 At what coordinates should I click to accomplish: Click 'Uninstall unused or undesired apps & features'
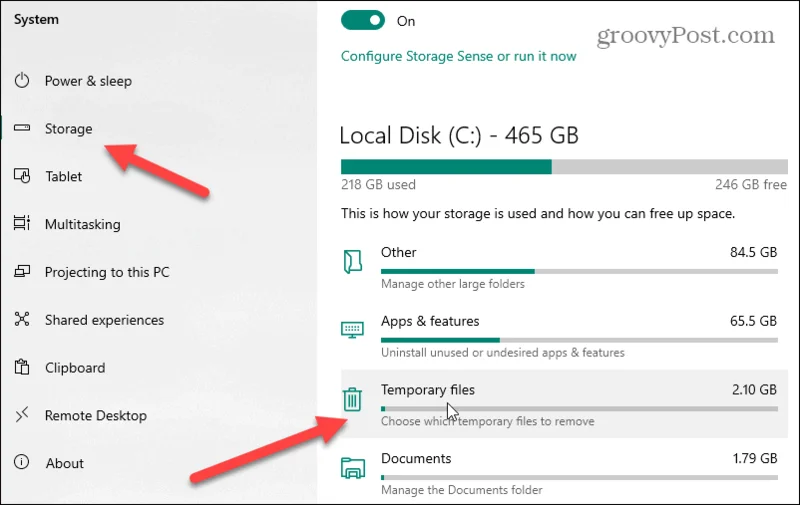pyautogui.click(x=503, y=352)
